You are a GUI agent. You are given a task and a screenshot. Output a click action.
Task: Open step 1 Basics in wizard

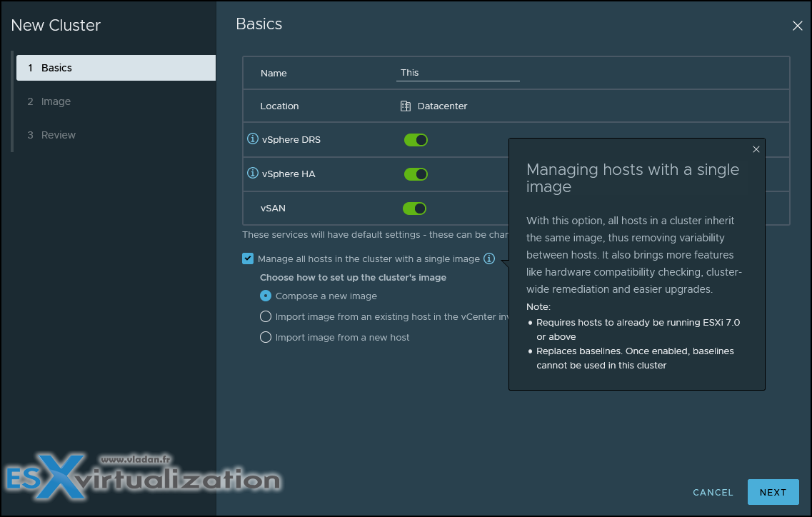pyautogui.click(x=116, y=68)
